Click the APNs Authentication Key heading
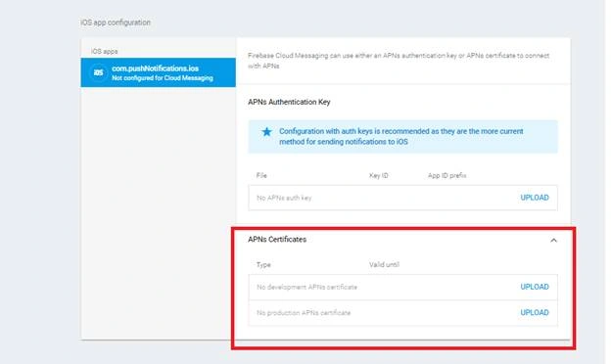The height and width of the screenshot is (364, 611). coord(289,102)
